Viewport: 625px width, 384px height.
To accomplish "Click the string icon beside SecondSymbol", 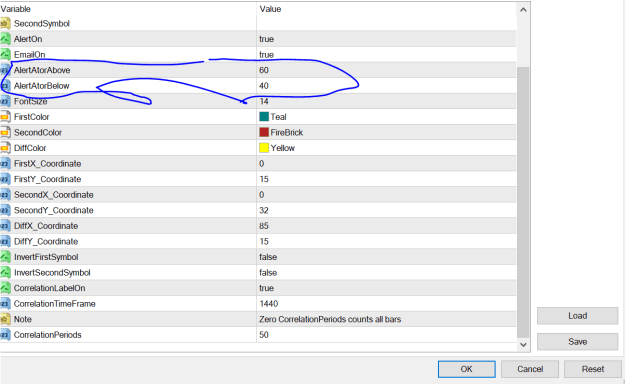I will 5,24.
